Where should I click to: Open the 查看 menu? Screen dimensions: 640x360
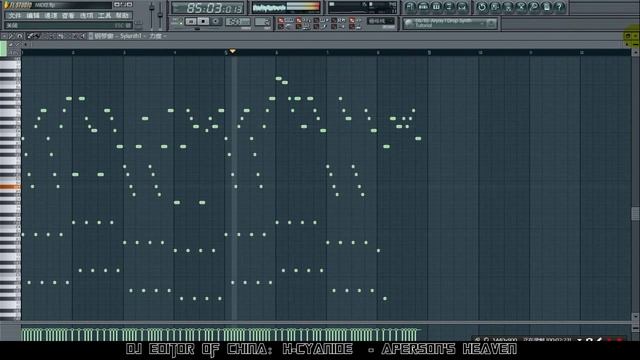[68, 16]
